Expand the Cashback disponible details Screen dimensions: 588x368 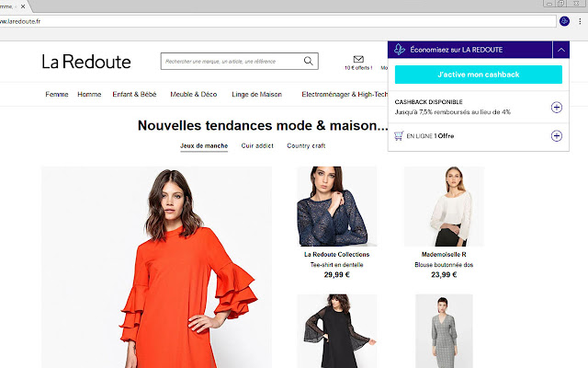(x=557, y=108)
